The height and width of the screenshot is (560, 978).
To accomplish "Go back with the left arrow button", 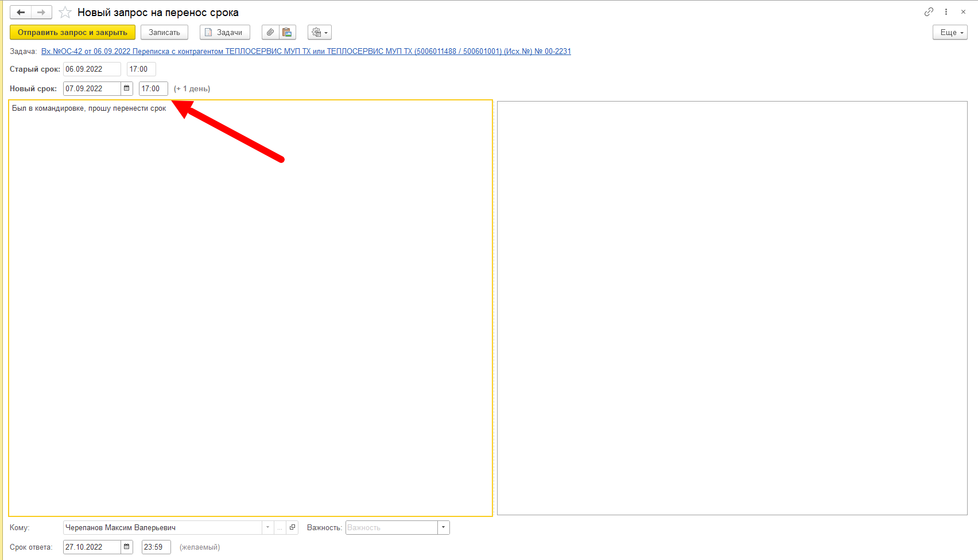I will (x=21, y=12).
